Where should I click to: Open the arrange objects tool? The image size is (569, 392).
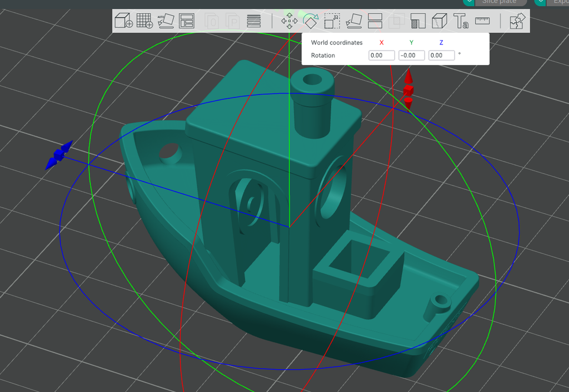[x=187, y=21]
